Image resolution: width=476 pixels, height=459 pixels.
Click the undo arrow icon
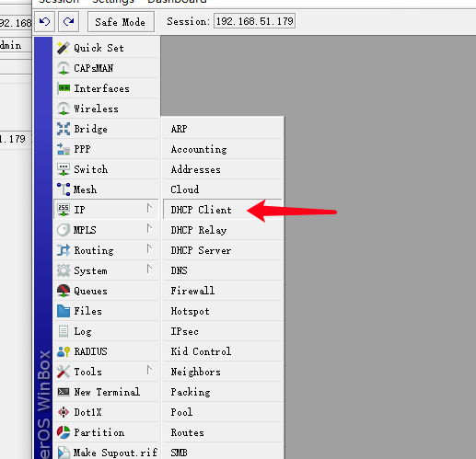pos(44,22)
